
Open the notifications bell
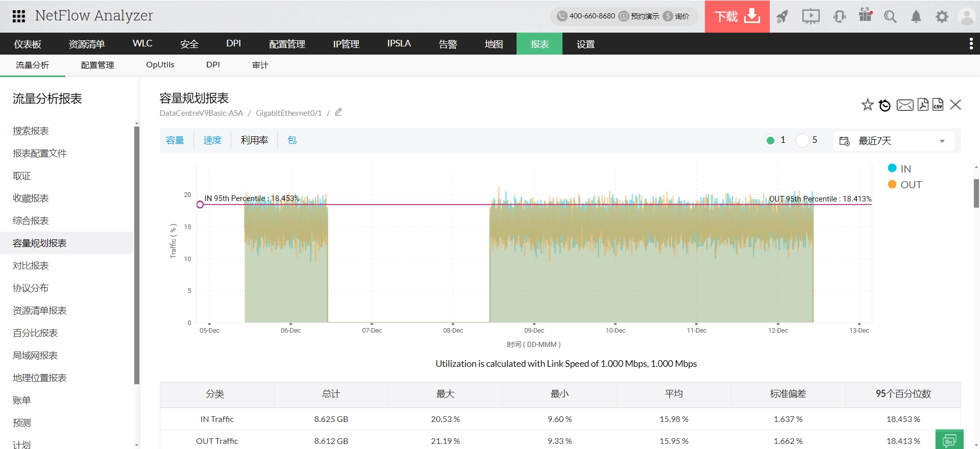(916, 17)
